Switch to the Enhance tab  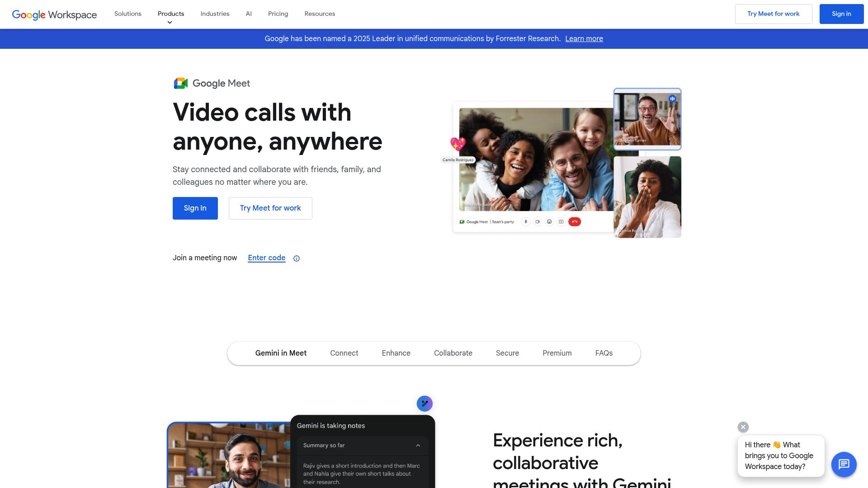[x=396, y=353]
